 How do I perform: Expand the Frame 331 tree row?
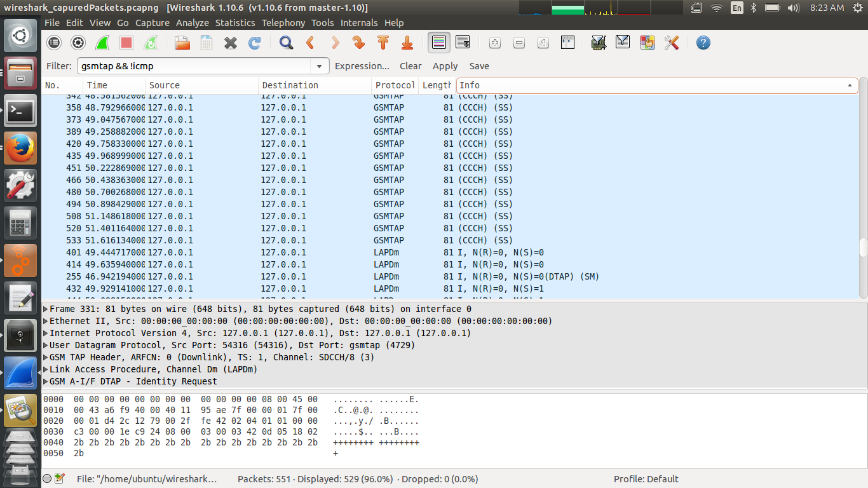coord(46,309)
